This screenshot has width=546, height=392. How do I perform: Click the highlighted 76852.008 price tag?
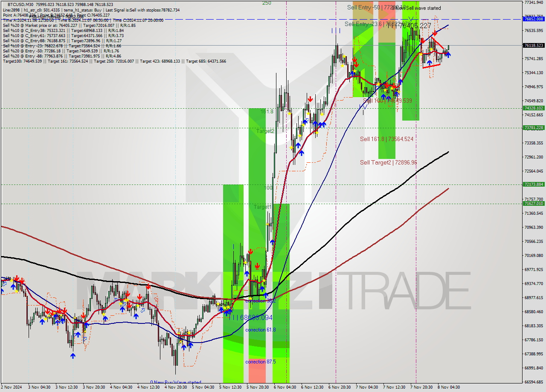point(534,19)
